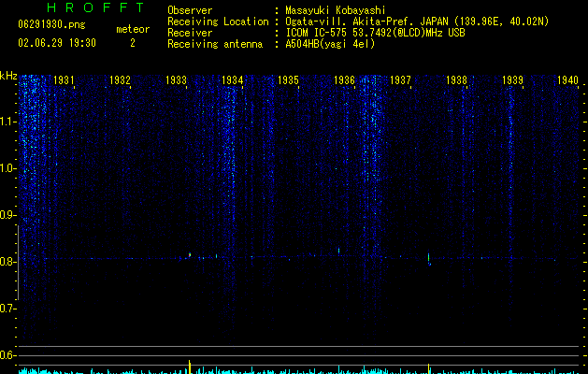Viewport: 588px width, 374px height.
Task: Click the 'Receiving Location' label
Action: click(218, 22)
